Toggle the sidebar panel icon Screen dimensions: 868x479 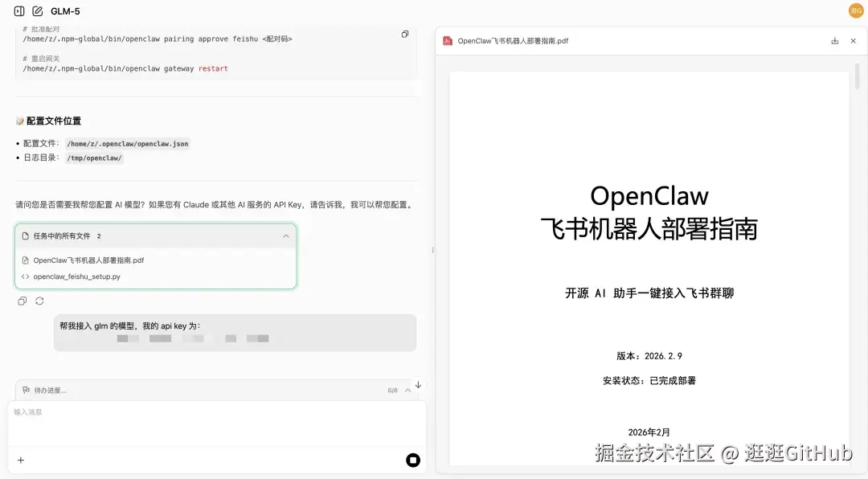[x=19, y=11]
